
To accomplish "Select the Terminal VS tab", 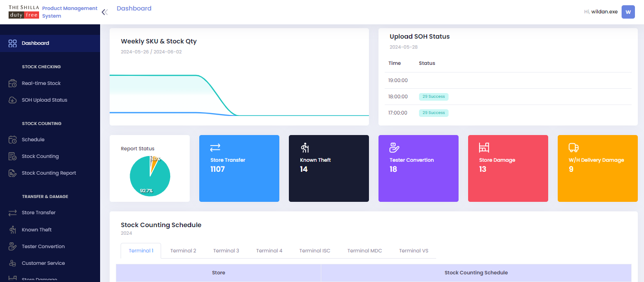I will point(413,251).
